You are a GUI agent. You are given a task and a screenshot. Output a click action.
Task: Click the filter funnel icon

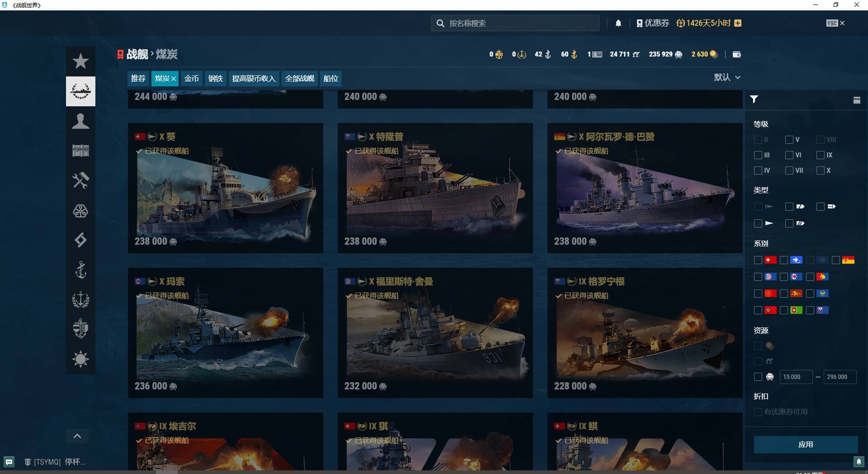coord(754,100)
